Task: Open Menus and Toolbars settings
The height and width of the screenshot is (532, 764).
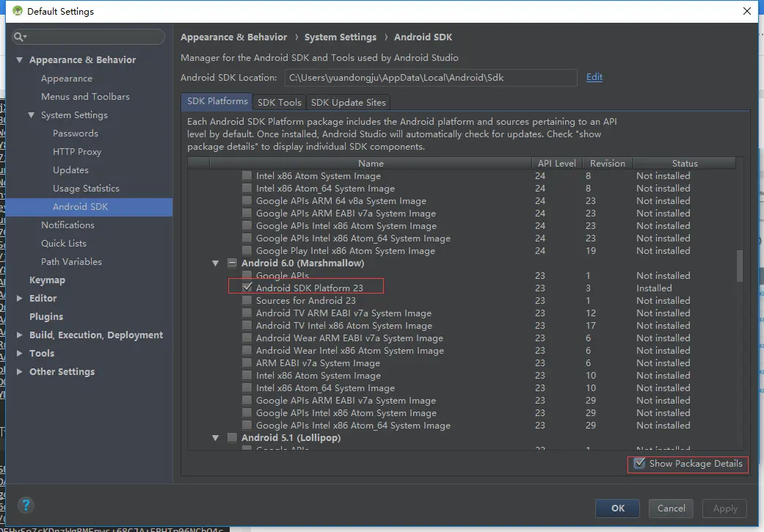Action: coord(85,96)
